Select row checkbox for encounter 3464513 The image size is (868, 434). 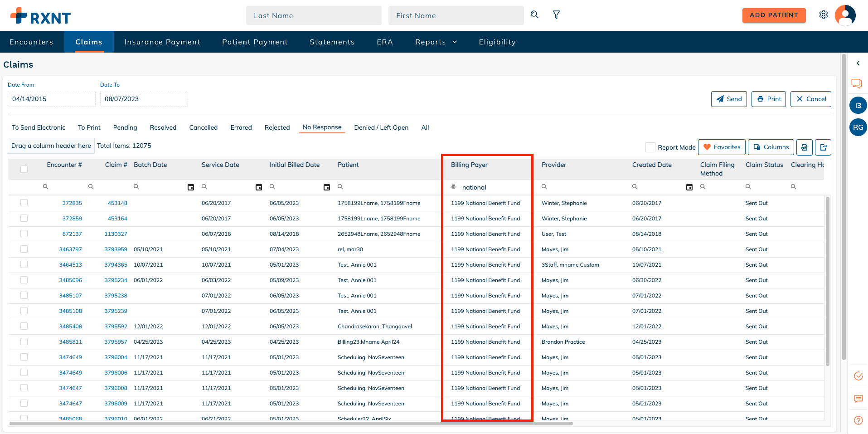24,264
